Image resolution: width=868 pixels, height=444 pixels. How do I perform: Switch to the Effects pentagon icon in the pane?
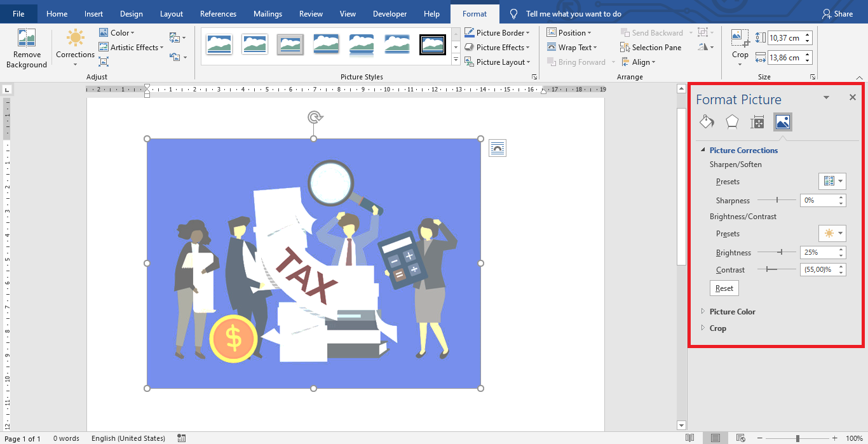coord(732,122)
